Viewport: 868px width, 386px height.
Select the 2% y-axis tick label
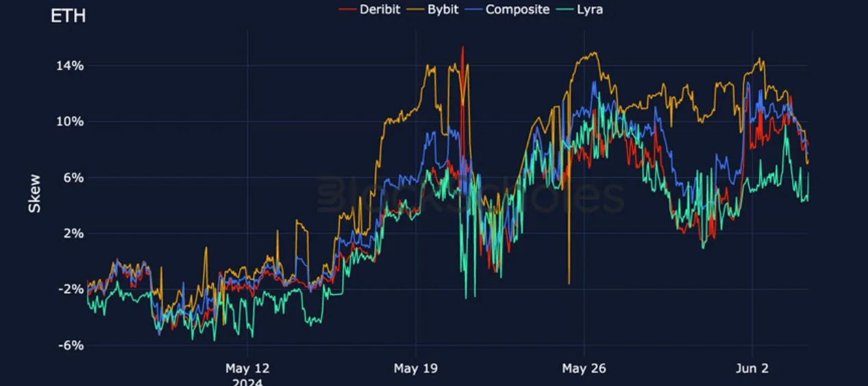[x=75, y=233]
